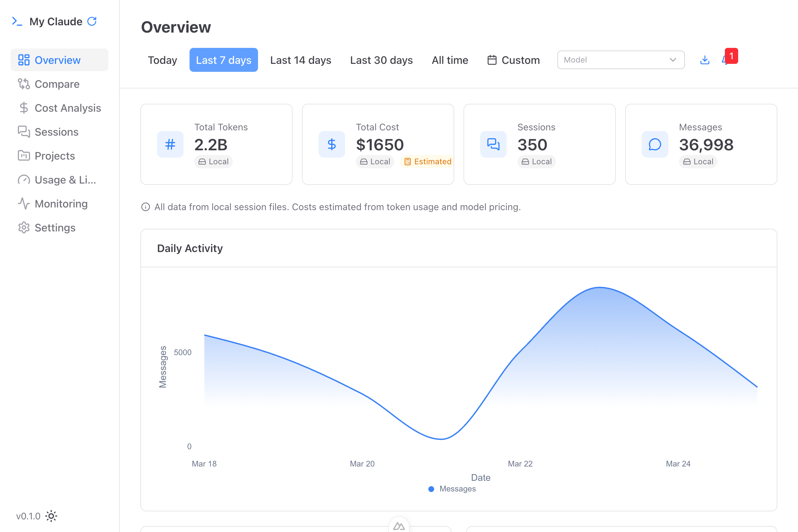Click the Compare icon in the sidebar
Screen dimensions: 798x532
tap(24, 84)
